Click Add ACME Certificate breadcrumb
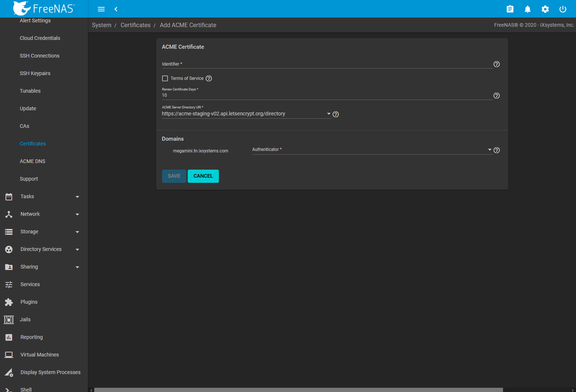The image size is (576, 392). [x=188, y=25]
